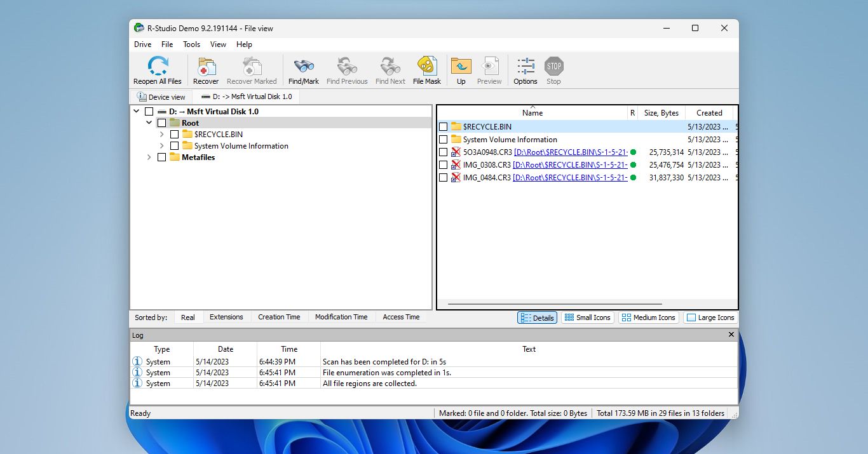Click the Recover Marked toolbar icon
Viewport: 868px width, 454px height.
pyautogui.click(x=252, y=66)
